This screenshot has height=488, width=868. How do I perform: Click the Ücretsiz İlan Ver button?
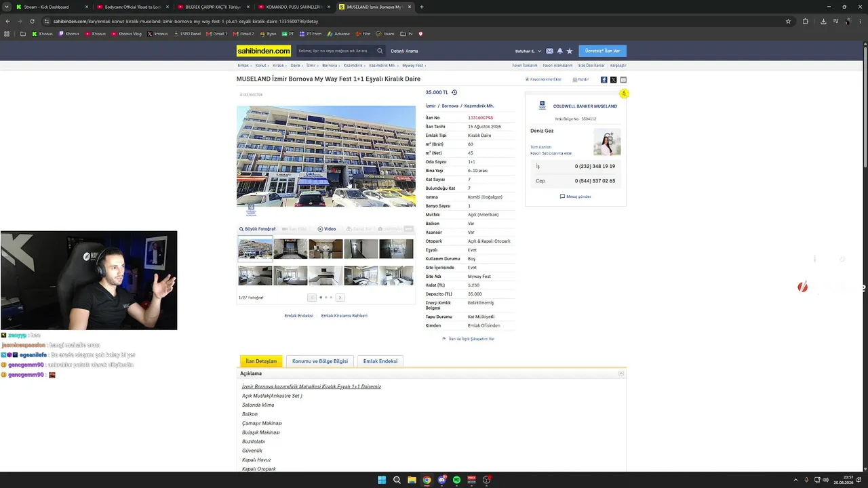pyautogui.click(x=602, y=51)
